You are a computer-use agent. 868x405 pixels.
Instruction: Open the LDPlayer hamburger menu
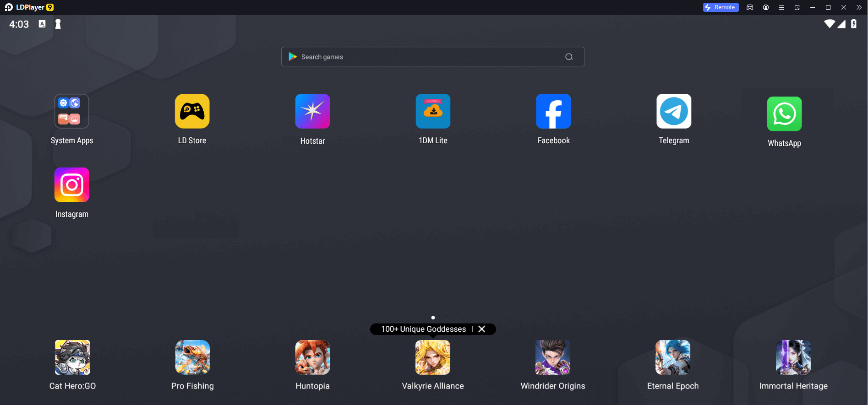click(781, 7)
